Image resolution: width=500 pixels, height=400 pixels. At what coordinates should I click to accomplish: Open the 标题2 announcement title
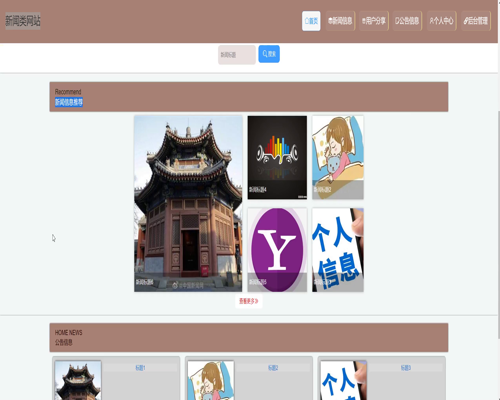[273, 368]
